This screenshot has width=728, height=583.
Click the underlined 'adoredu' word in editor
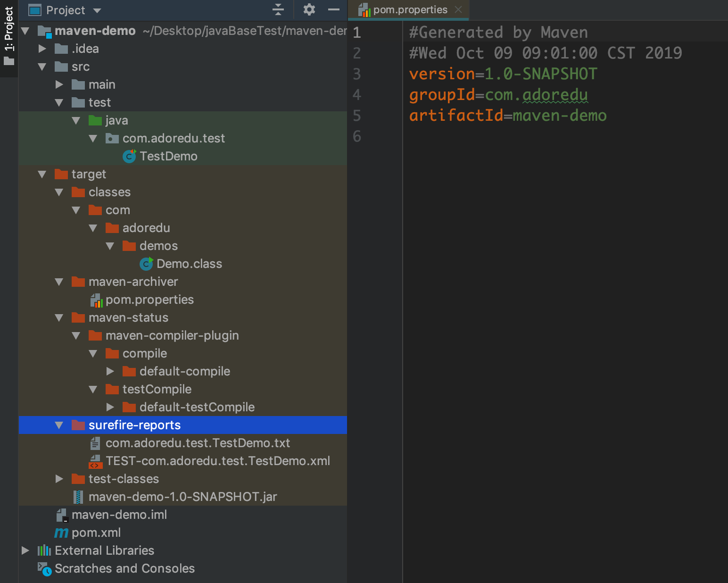(x=555, y=95)
